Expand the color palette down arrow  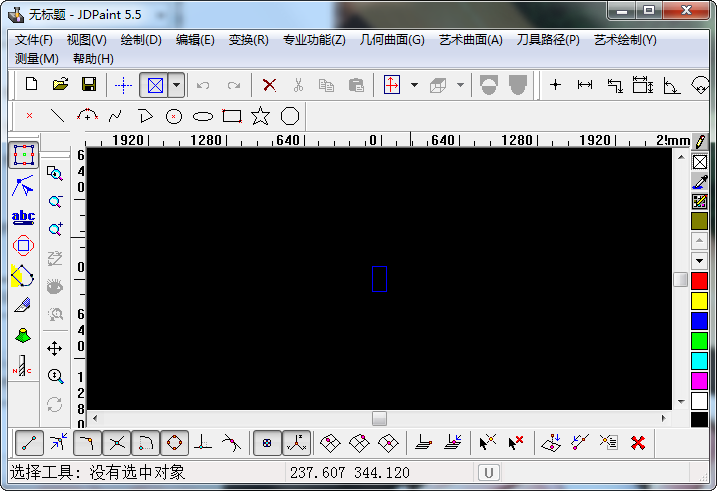tap(699, 260)
